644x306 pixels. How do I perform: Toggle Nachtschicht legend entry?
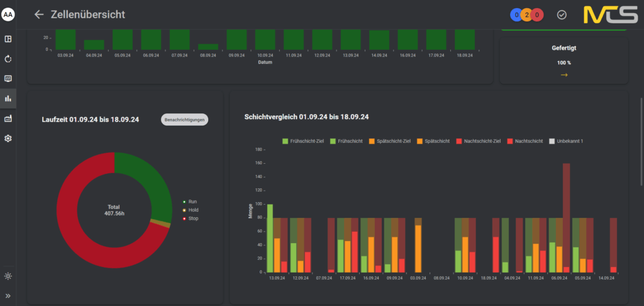(525, 141)
